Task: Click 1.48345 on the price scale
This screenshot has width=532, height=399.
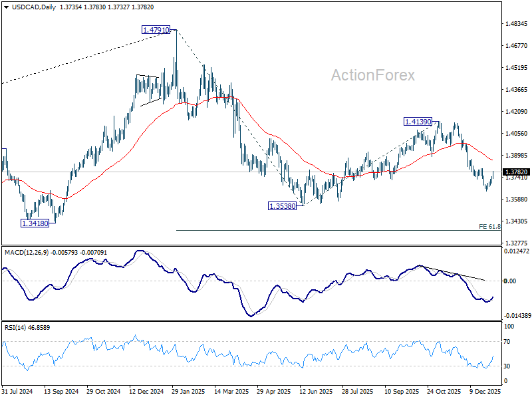Action: coord(517,24)
